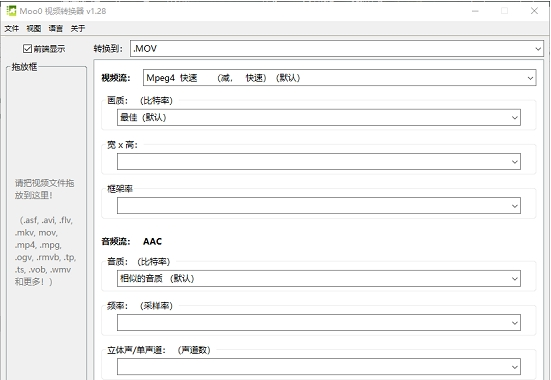Open the 立体声/单声道 dropdown

(319, 367)
